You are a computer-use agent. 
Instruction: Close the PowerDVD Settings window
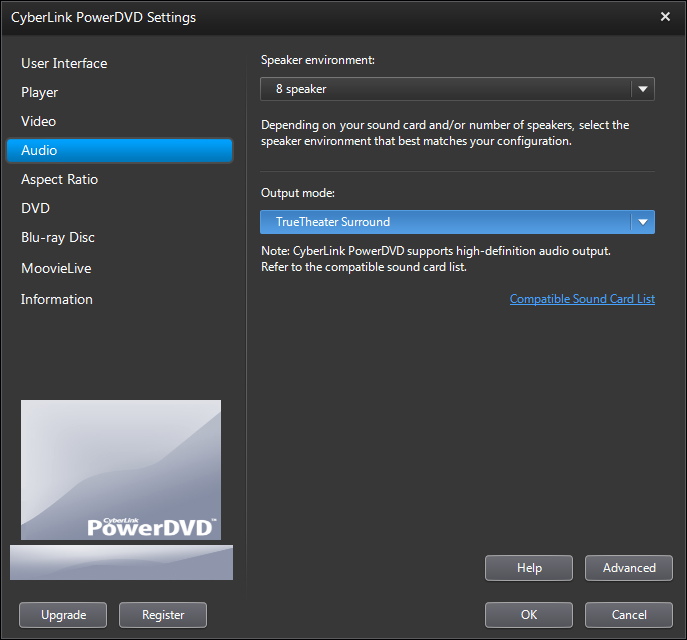pyautogui.click(x=665, y=17)
